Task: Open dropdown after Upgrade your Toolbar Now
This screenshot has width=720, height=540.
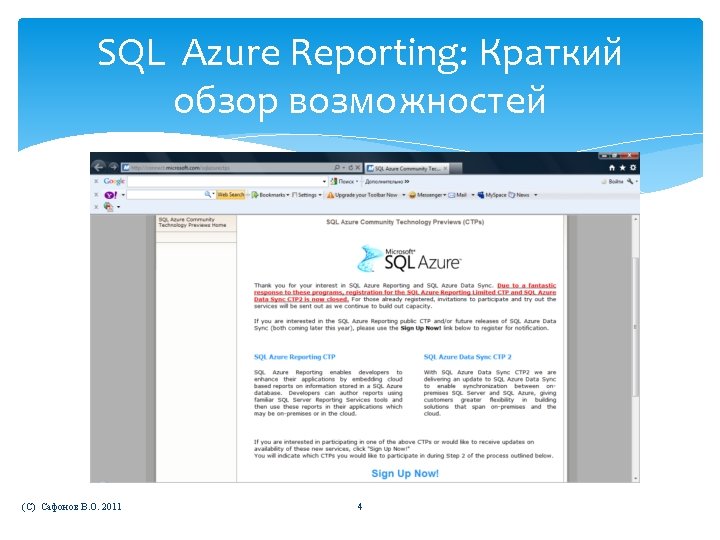Action: pos(404,195)
